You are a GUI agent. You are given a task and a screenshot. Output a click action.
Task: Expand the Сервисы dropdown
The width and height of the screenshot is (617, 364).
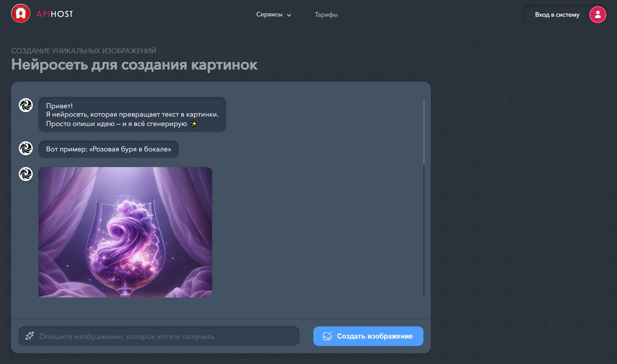click(x=274, y=15)
